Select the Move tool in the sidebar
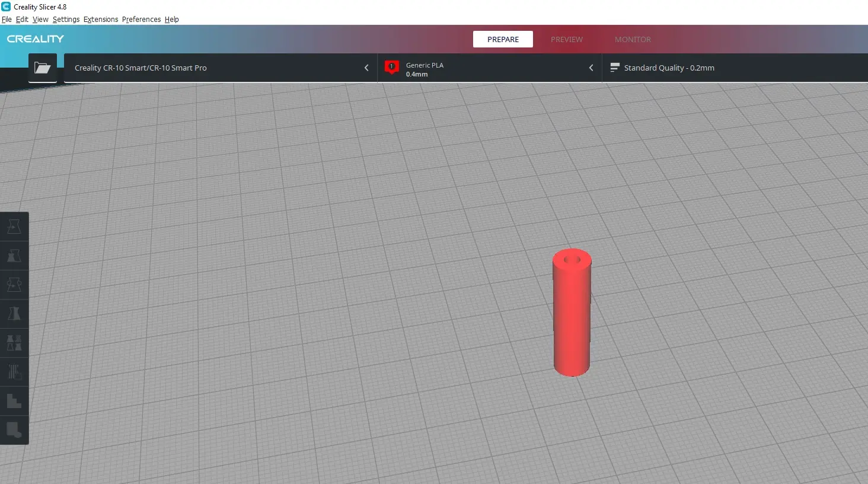 point(14,227)
